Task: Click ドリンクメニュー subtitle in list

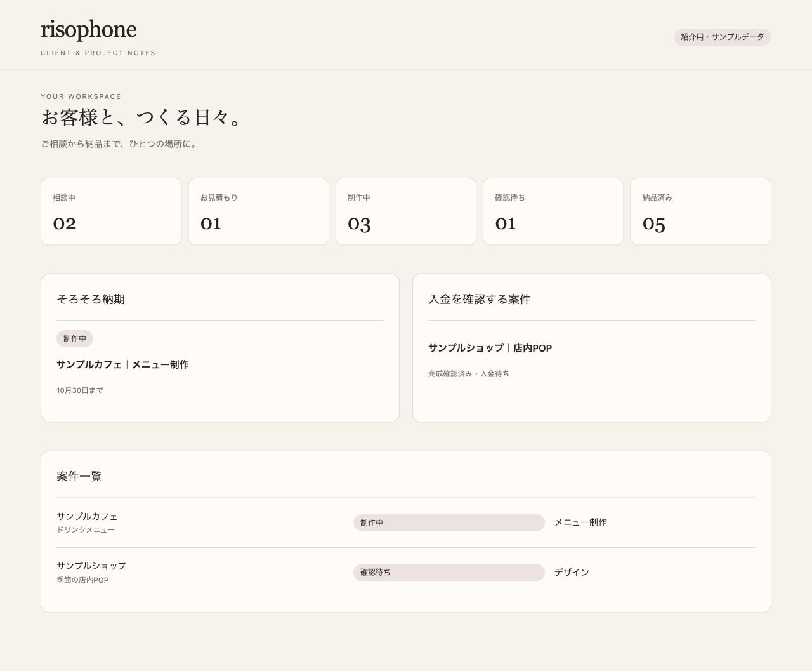Action: click(86, 530)
